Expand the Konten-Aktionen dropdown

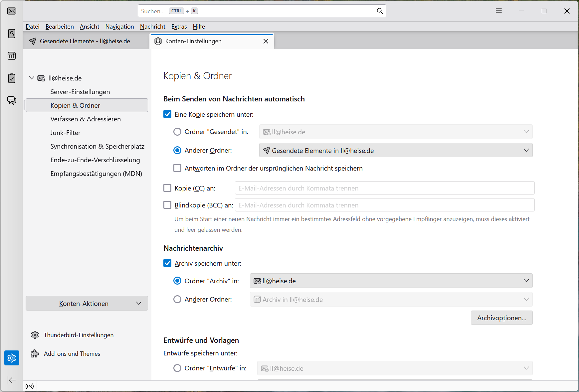click(87, 304)
